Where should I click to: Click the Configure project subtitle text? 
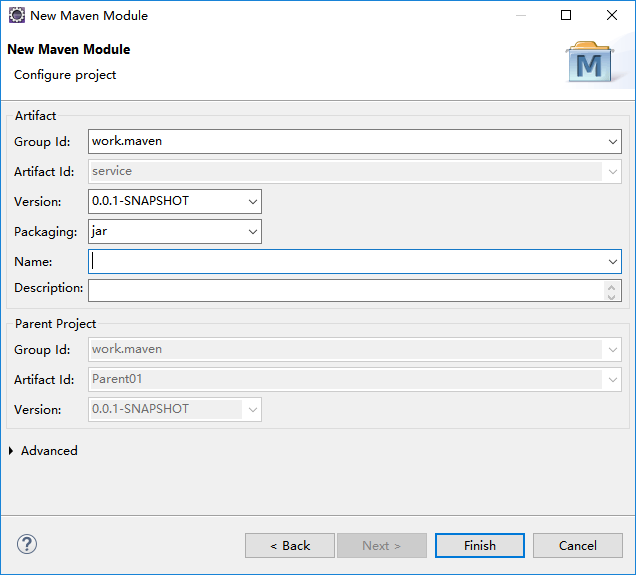point(65,75)
